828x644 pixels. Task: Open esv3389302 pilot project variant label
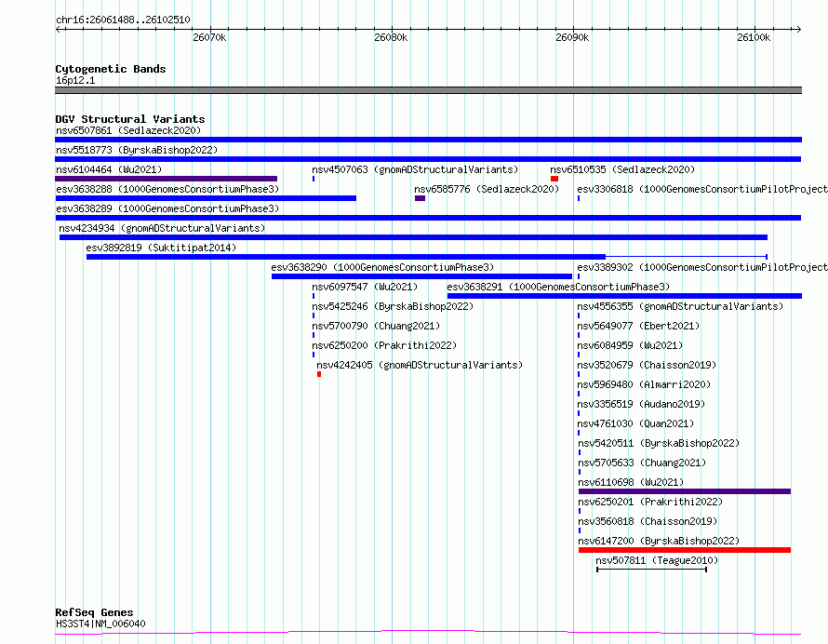pos(702,267)
